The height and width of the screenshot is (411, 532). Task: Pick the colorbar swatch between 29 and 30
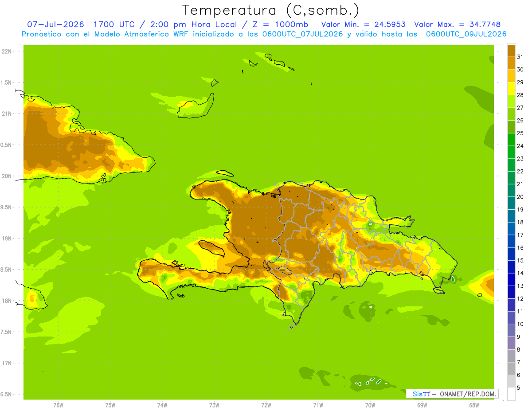point(511,76)
